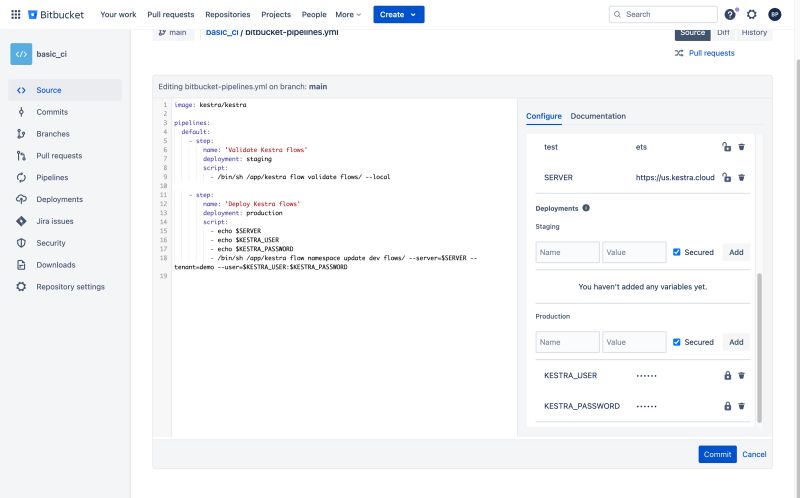Expand the More menu in top navigation
This screenshot has height=498, width=800.
point(348,14)
